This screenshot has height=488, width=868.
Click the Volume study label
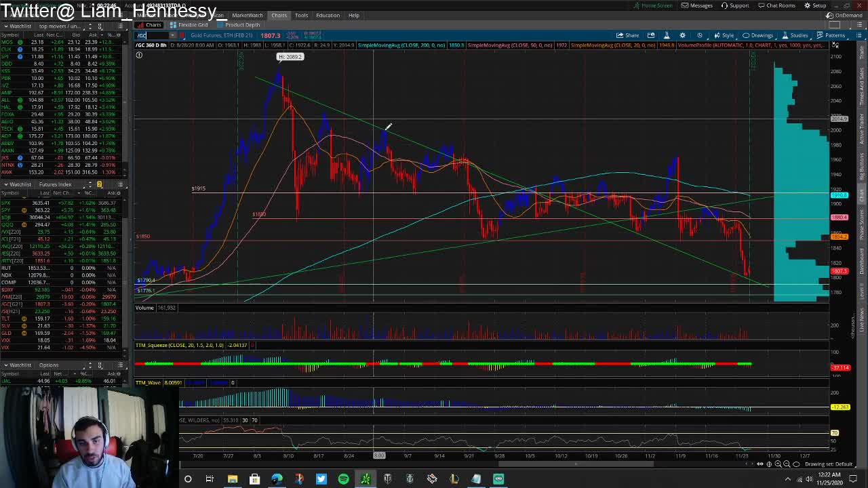(144, 308)
